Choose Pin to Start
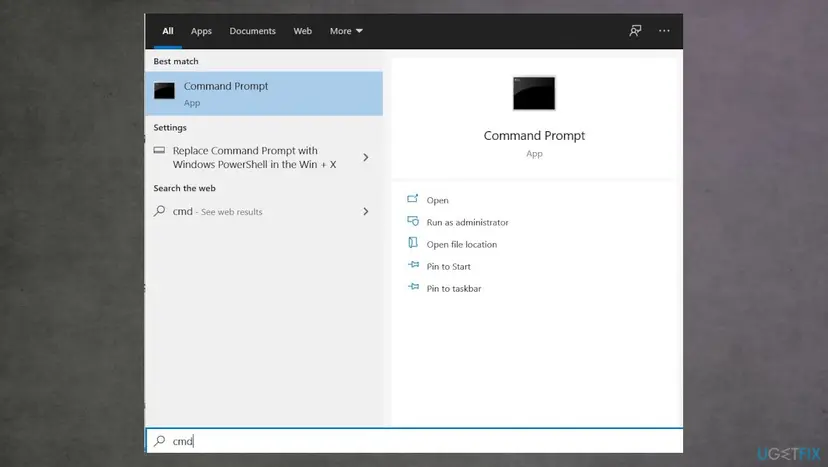This screenshot has width=828, height=467. pyautogui.click(x=448, y=267)
